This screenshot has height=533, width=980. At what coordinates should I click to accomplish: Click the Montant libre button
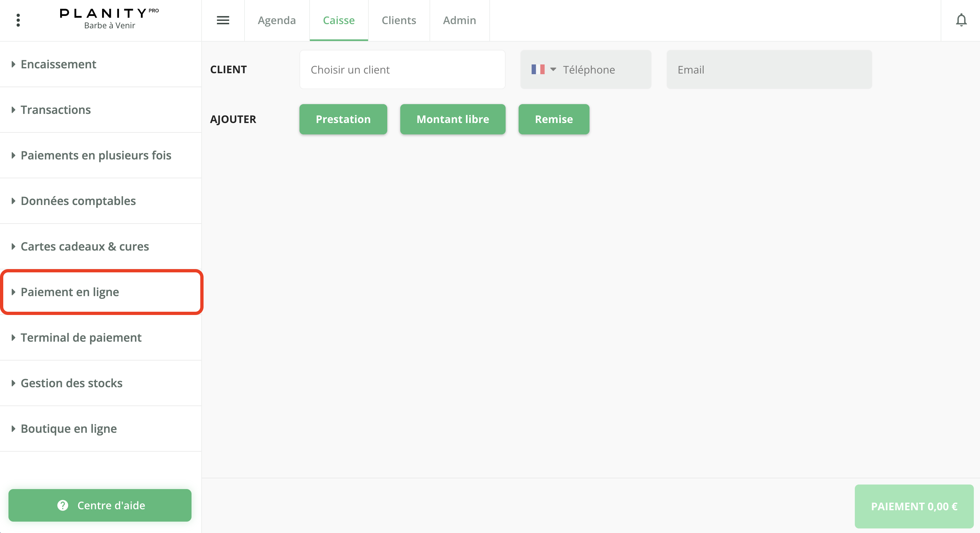click(x=452, y=119)
